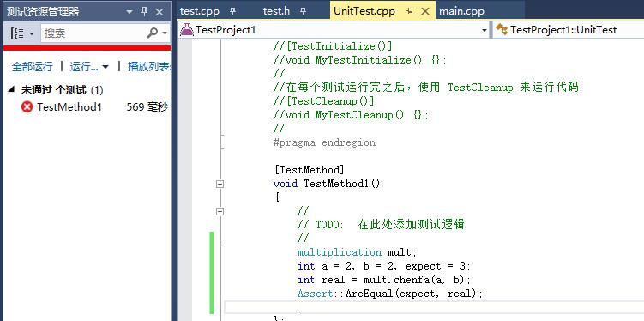Click the 569 毫秒 duration text
Viewport: 644px width, 321px height.
[x=147, y=107]
